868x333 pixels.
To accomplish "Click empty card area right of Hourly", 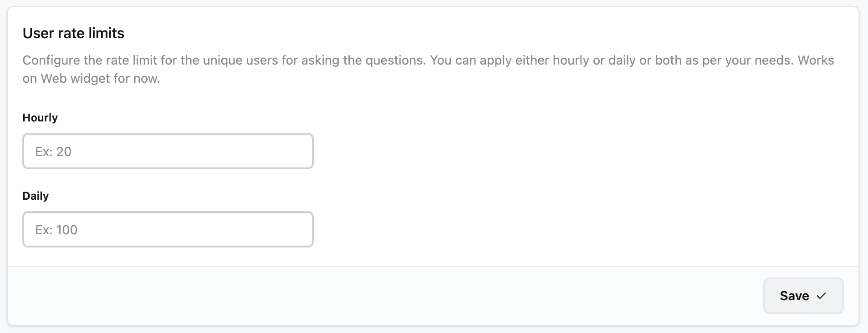I will [x=546, y=151].
